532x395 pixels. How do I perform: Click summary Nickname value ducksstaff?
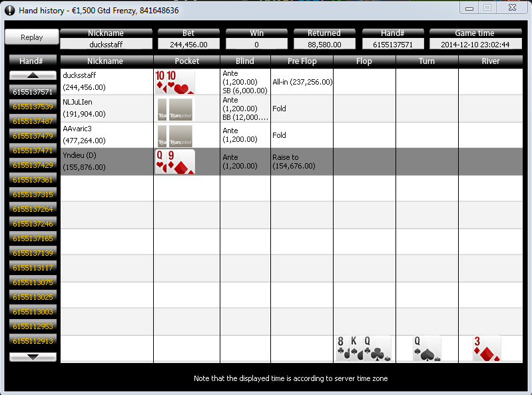coord(106,45)
